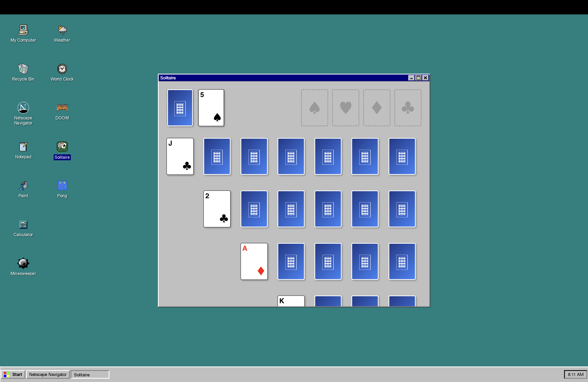Maximize the Solitaire window
Viewport: 588px width, 382px height.
click(418, 78)
